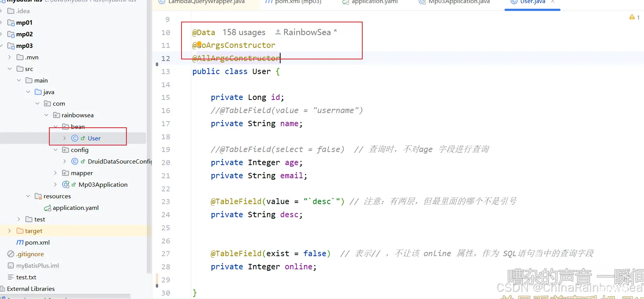Expand the Mp03Application class node
644x299 pixels.
(55, 184)
